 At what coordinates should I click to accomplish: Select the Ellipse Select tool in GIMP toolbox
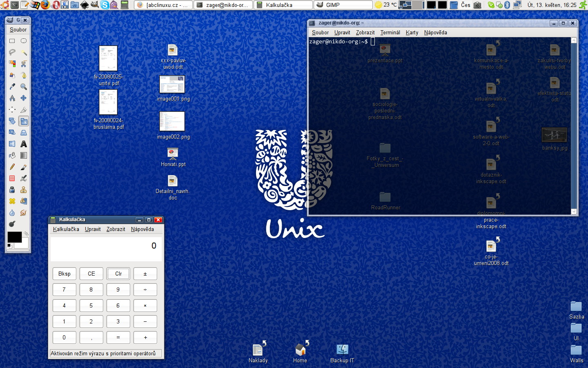[24, 41]
